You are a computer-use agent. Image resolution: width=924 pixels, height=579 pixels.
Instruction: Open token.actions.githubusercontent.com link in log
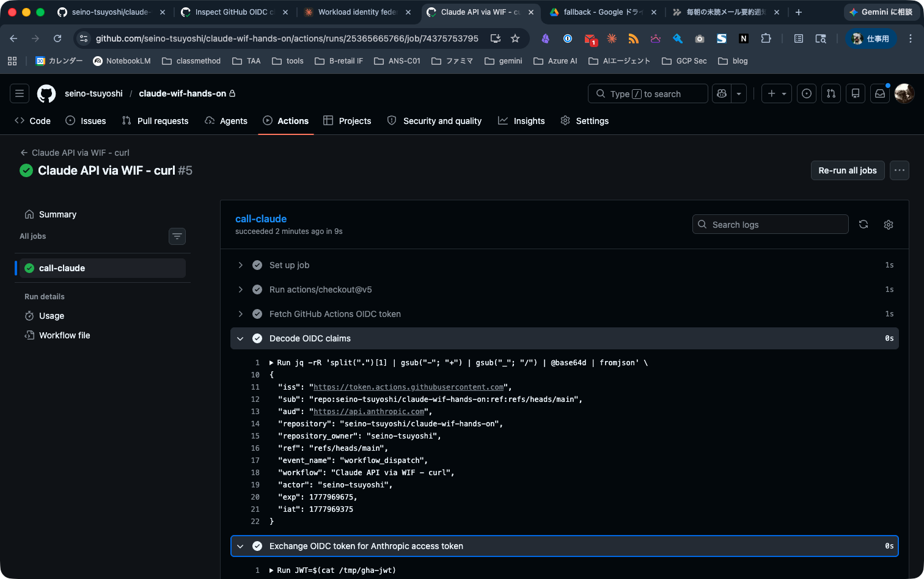point(409,387)
